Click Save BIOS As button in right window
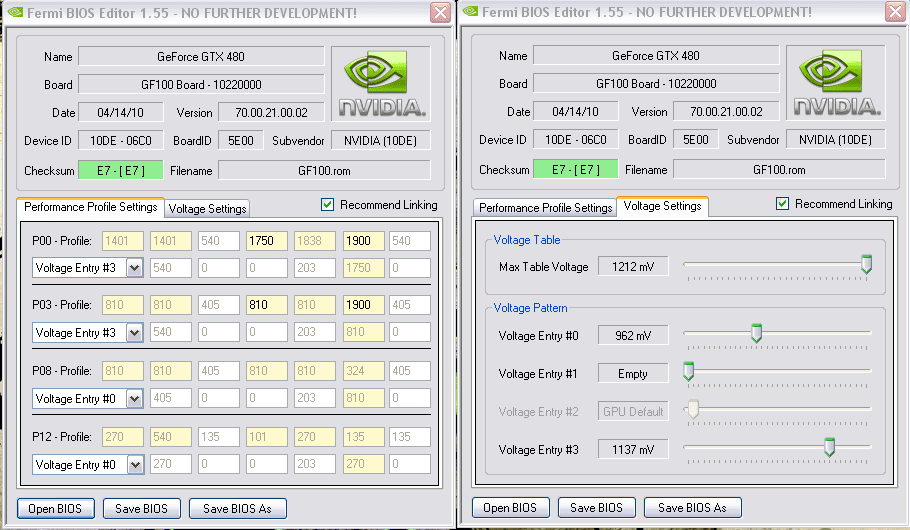The image size is (910, 530). tap(692, 508)
